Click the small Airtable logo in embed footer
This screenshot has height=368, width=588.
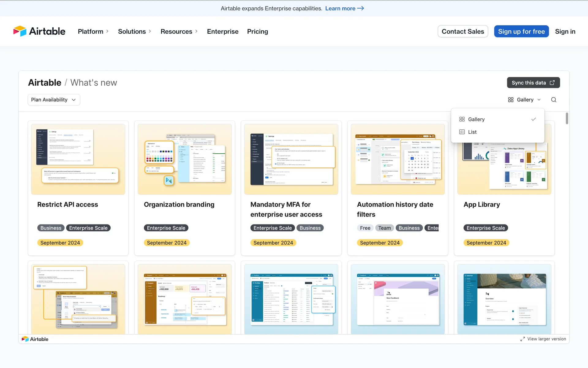tap(35, 339)
